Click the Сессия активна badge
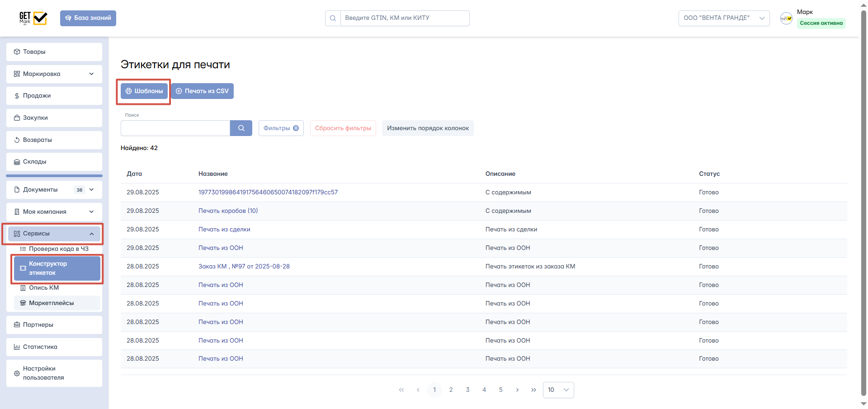Screen dimensions: 868x409 pyautogui.click(x=821, y=23)
